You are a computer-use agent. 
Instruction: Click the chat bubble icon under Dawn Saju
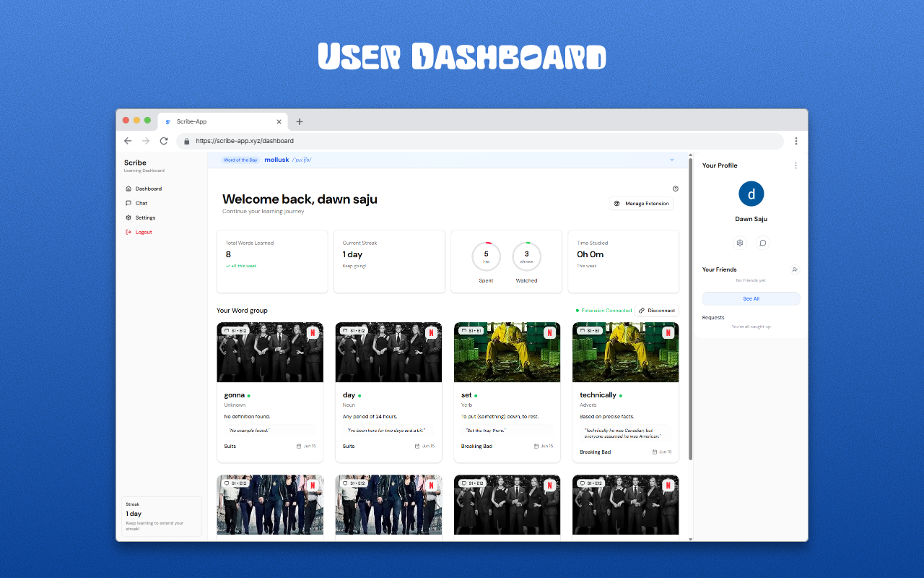[763, 243]
